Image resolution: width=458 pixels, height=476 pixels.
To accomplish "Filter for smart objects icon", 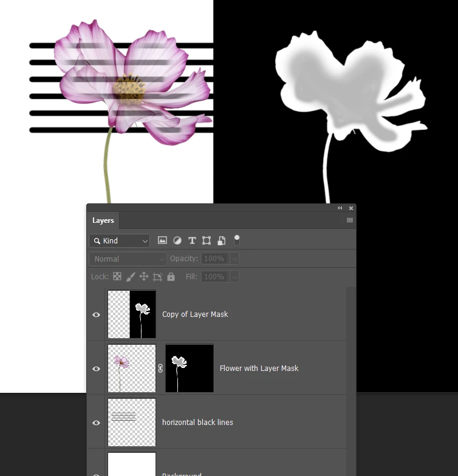I will click(x=221, y=240).
